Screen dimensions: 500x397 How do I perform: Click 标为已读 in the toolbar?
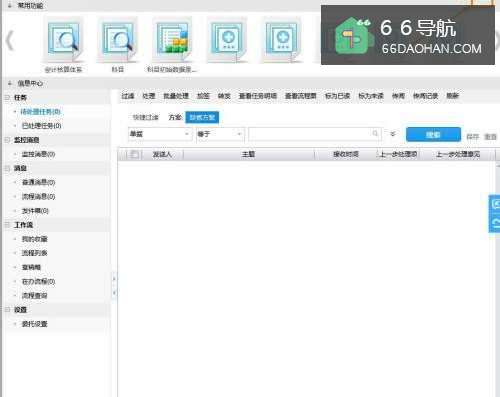(337, 96)
